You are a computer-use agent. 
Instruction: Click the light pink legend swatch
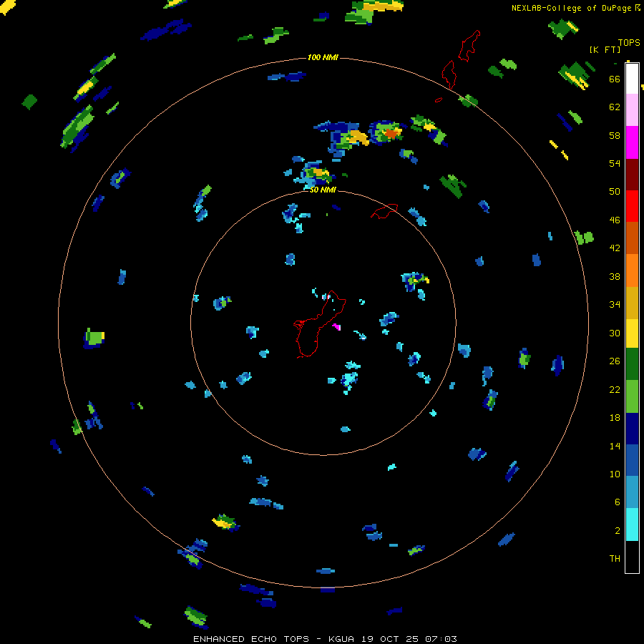point(632,109)
